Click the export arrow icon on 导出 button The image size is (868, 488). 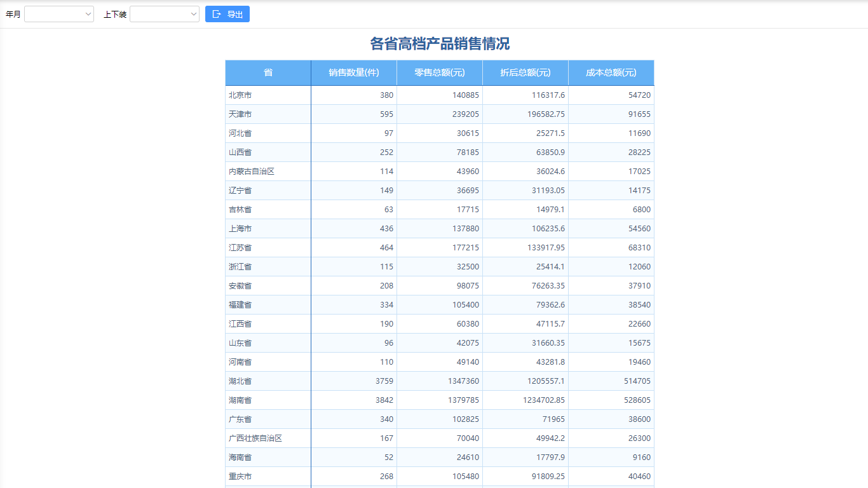point(217,13)
